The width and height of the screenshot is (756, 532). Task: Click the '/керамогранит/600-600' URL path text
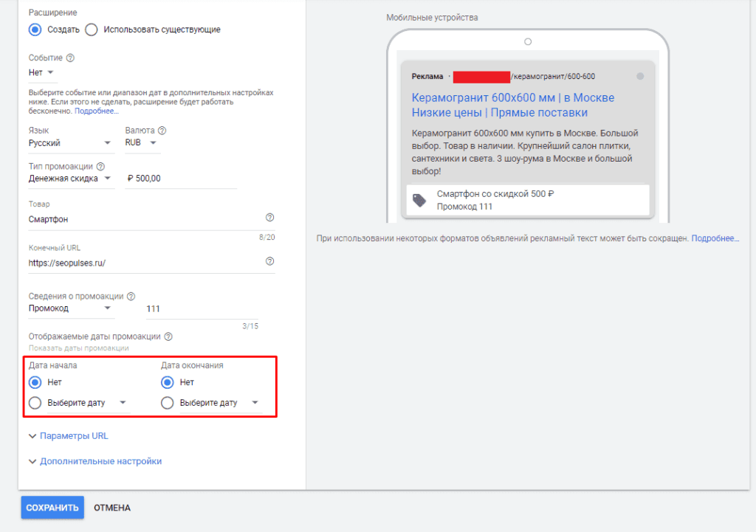(552, 77)
